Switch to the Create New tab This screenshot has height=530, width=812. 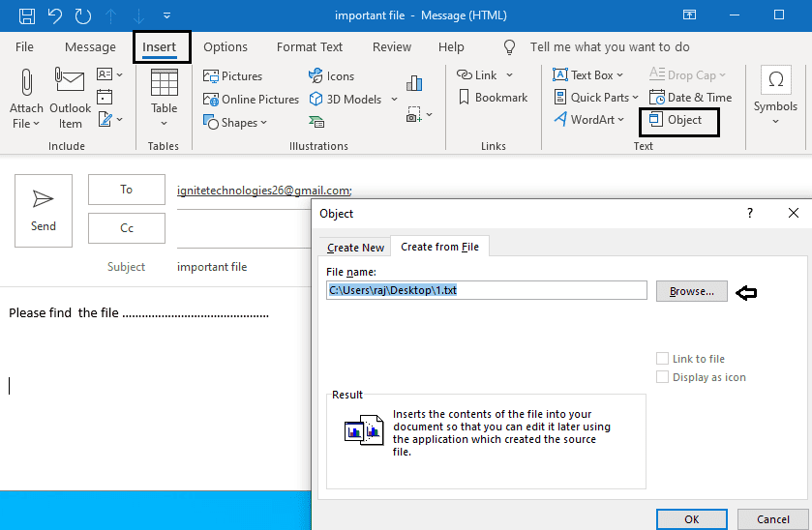[x=355, y=248]
